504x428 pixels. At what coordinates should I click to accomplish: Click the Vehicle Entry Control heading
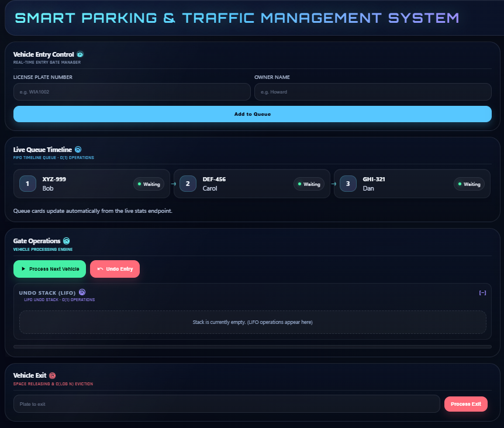point(43,54)
